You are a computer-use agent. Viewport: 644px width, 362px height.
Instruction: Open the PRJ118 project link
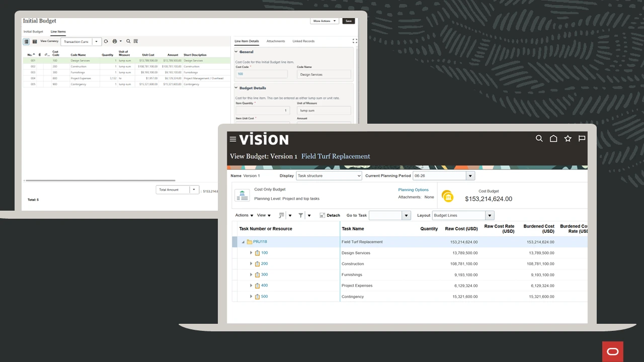[260, 242]
